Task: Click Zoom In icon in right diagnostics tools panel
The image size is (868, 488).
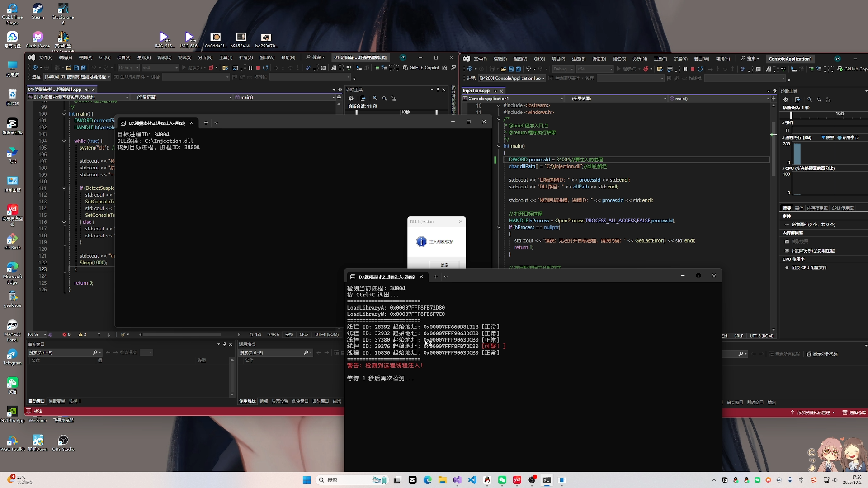Action: pyautogui.click(x=810, y=100)
